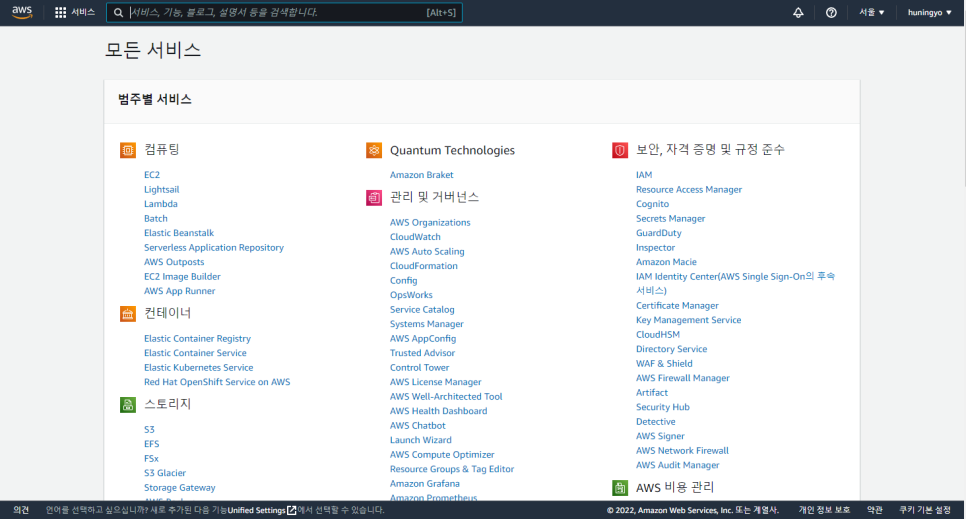This screenshot has height=519, width=966.
Task: Open the Lightsail service link
Action: pos(161,190)
